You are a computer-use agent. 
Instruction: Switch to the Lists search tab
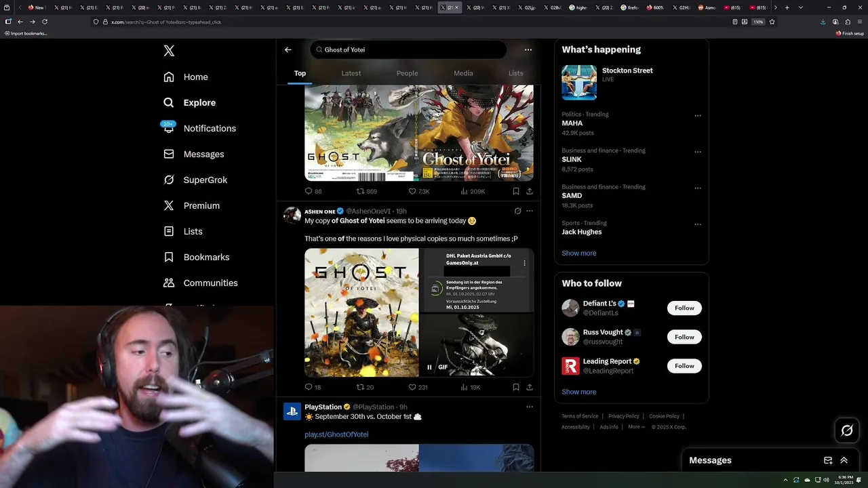pyautogui.click(x=516, y=73)
